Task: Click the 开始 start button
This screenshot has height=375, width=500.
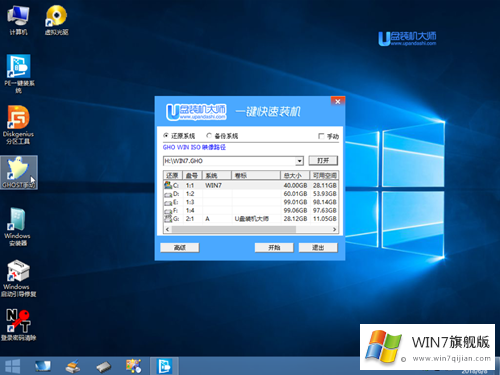Action: [x=274, y=247]
